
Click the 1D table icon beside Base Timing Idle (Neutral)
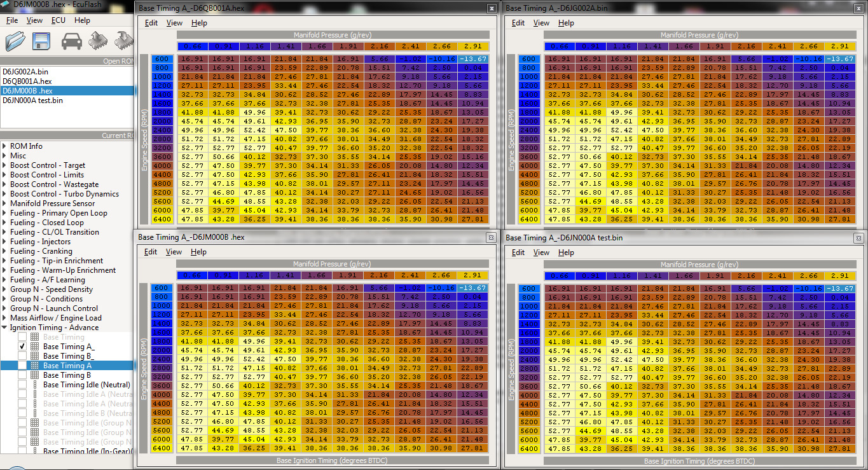(x=35, y=385)
